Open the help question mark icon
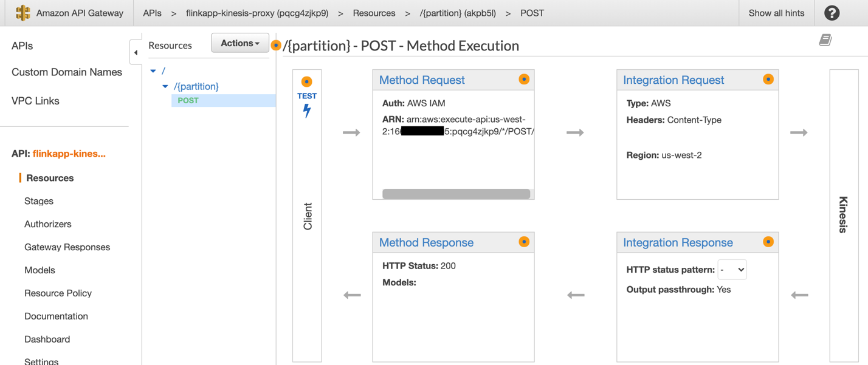This screenshot has width=868, height=365. [832, 13]
